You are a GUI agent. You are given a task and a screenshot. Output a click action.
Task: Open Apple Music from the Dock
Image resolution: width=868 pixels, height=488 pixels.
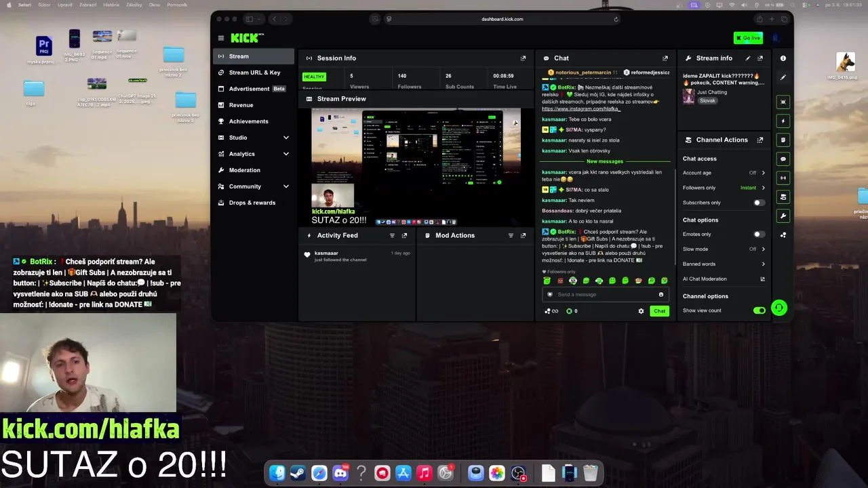click(x=425, y=473)
